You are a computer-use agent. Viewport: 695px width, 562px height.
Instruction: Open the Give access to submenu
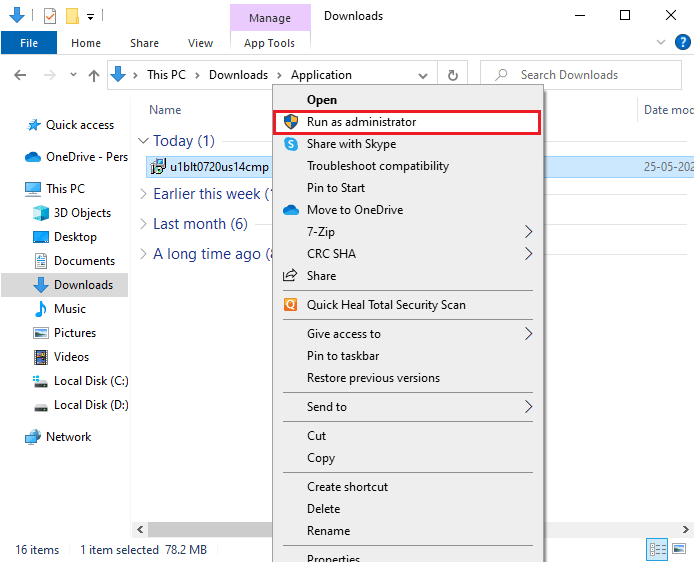tap(407, 334)
